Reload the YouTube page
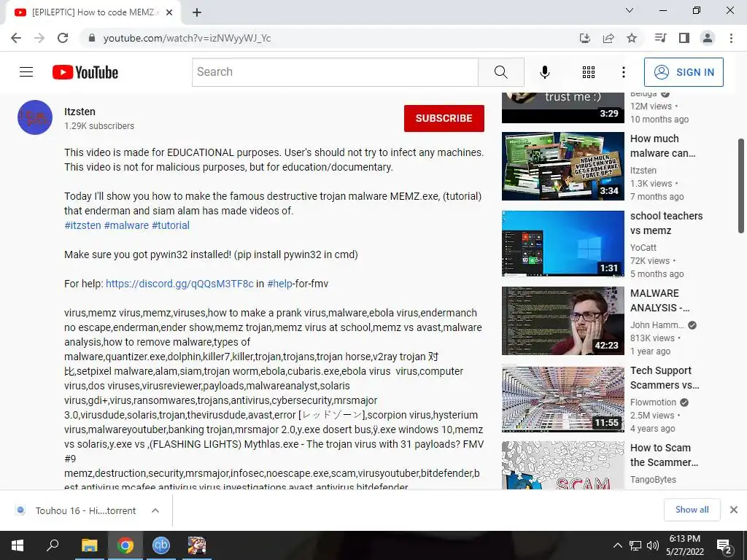 tap(63, 38)
